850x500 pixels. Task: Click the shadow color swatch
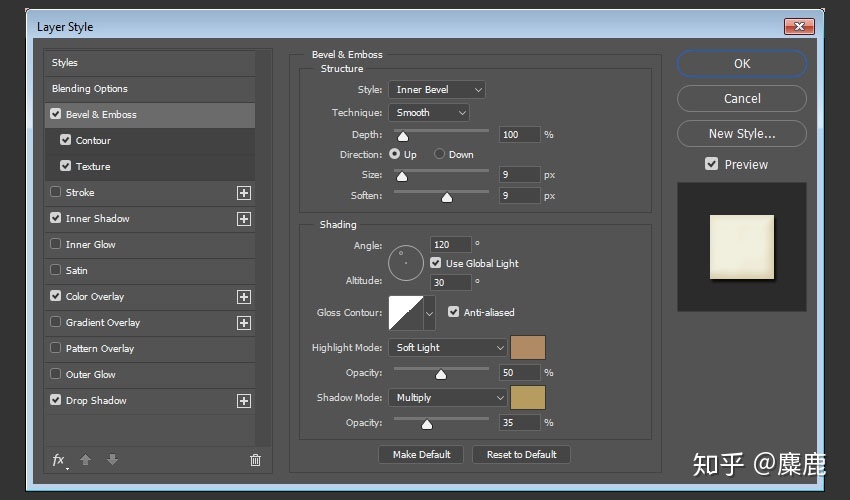527,398
